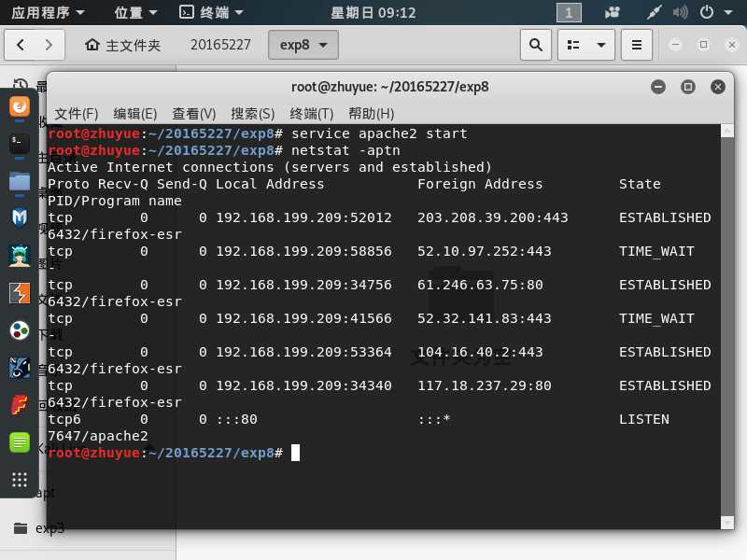Select service apache2 start command text

(x=379, y=133)
